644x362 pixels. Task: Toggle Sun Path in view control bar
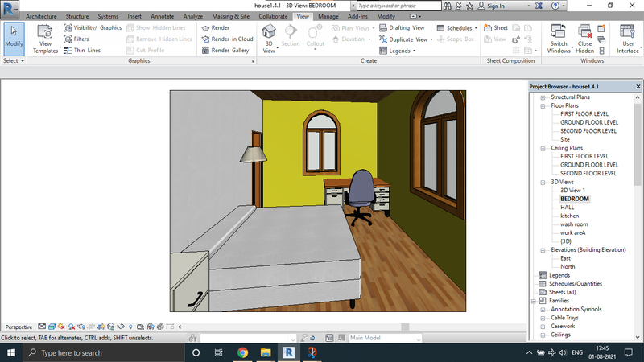point(62,327)
